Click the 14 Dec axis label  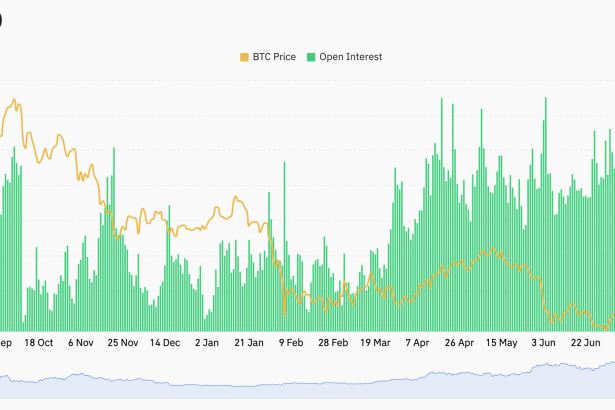(165, 343)
